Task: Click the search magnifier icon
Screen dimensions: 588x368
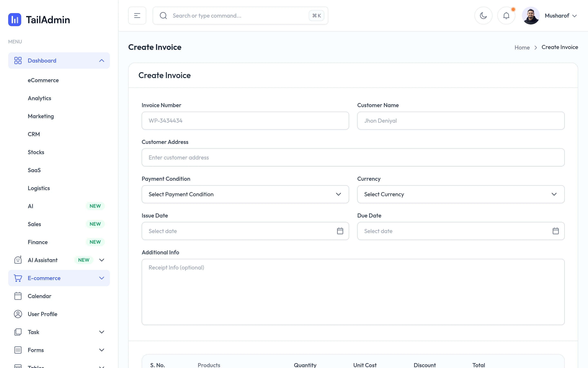Action: click(x=163, y=16)
